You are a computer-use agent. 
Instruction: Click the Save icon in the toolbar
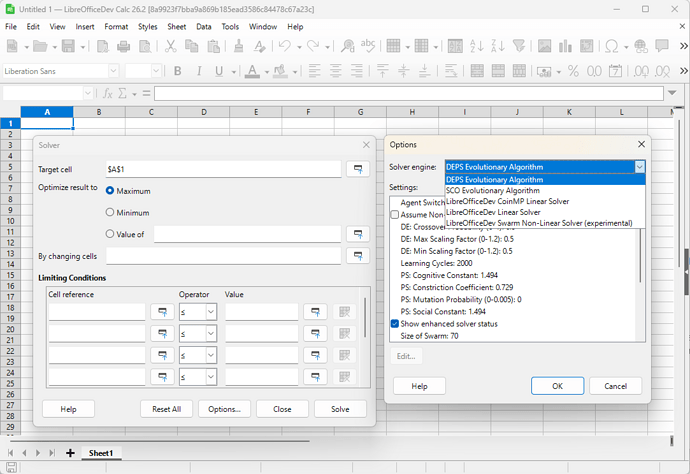[x=69, y=46]
